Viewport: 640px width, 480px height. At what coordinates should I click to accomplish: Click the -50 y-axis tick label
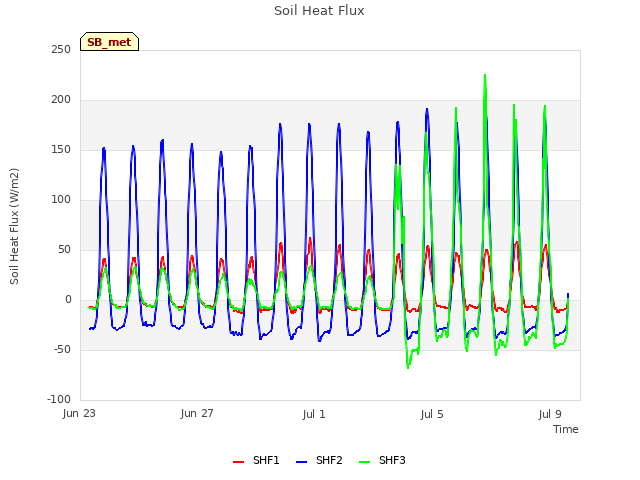click(62, 349)
